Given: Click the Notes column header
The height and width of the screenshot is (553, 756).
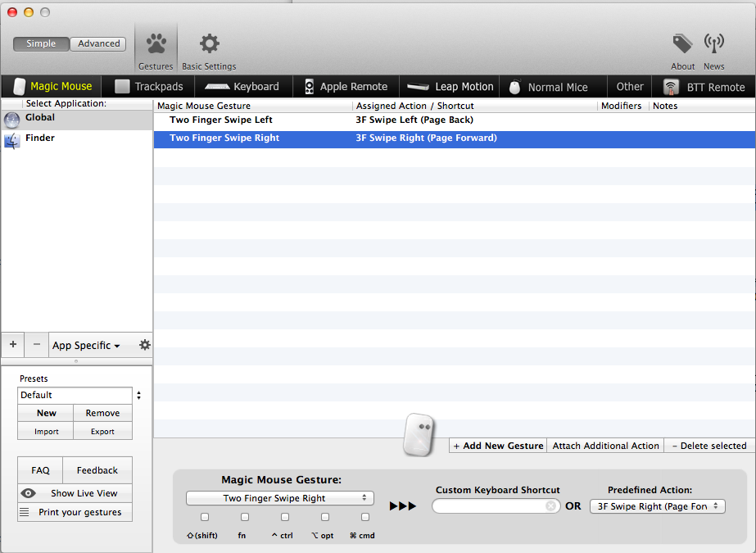Looking at the screenshot, I should [702, 106].
